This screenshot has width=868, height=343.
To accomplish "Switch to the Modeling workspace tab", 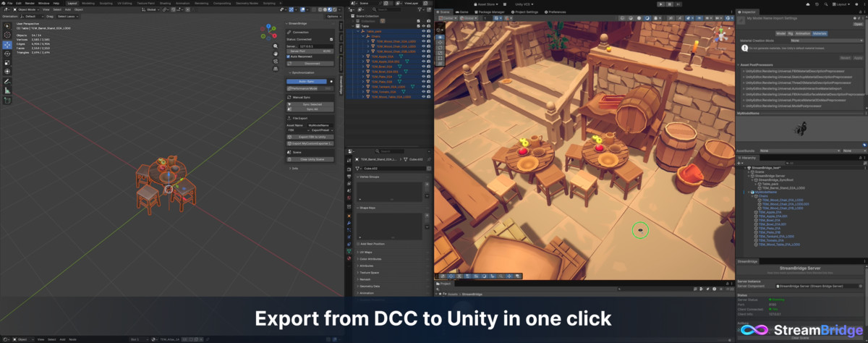I will [88, 3].
